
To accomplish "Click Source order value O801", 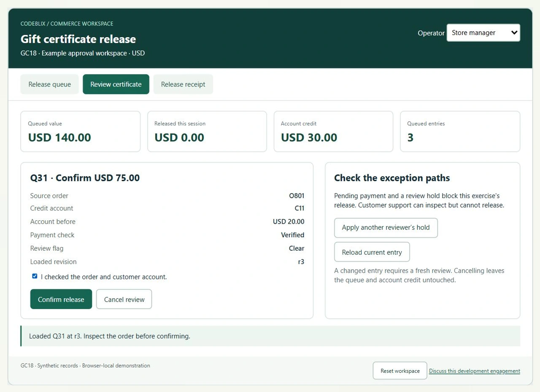I will pyautogui.click(x=297, y=196).
